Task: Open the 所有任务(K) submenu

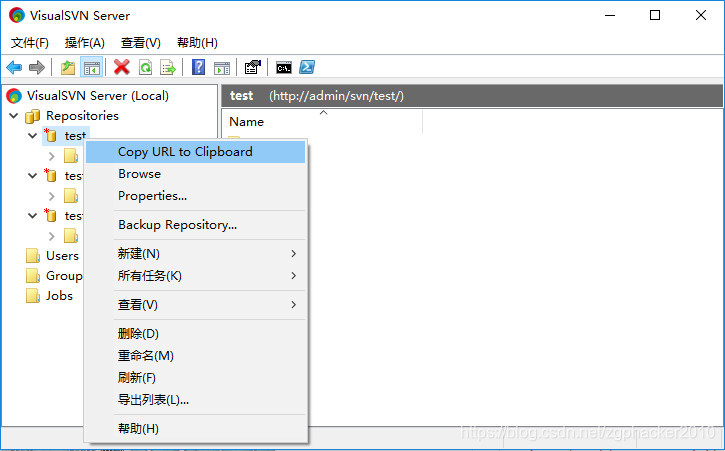Action: click(x=196, y=276)
